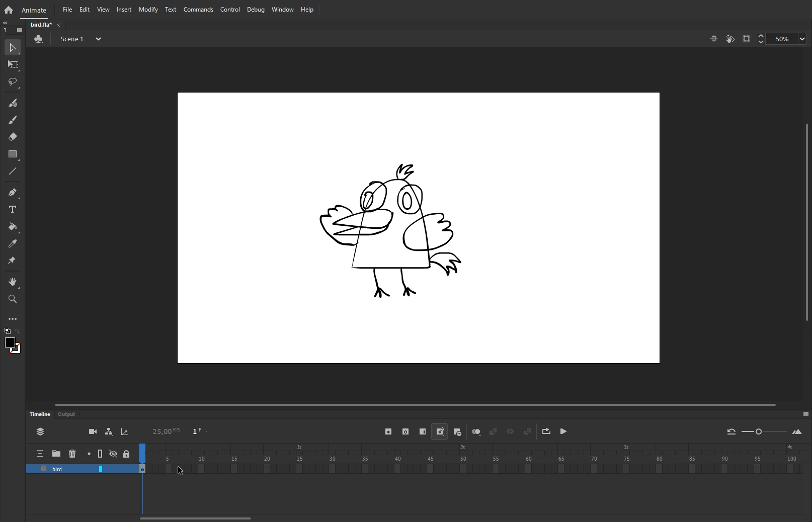Open the Scene 1 dropdown
Viewport: 812px width, 522px height.
pyautogui.click(x=99, y=39)
